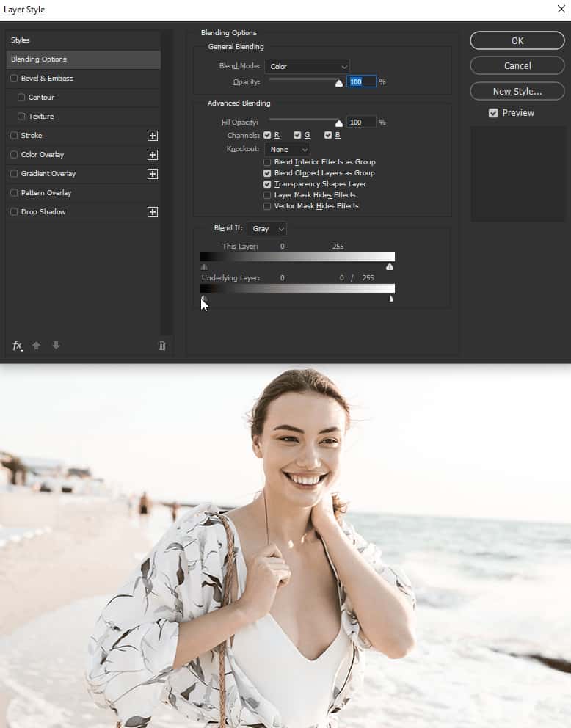
Task: Add another Gradient Overlay with plus icon
Action: (153, 174)
